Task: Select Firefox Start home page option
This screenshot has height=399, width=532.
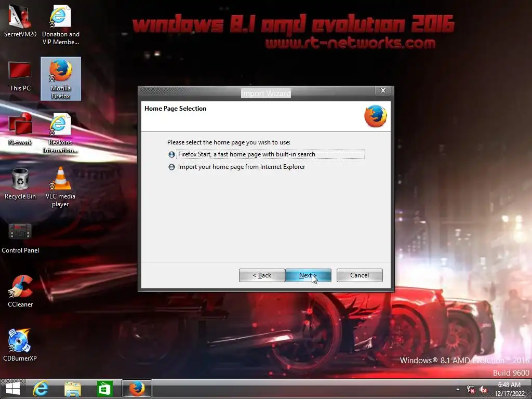Action: pyautogui.click(x=267, y=154)
